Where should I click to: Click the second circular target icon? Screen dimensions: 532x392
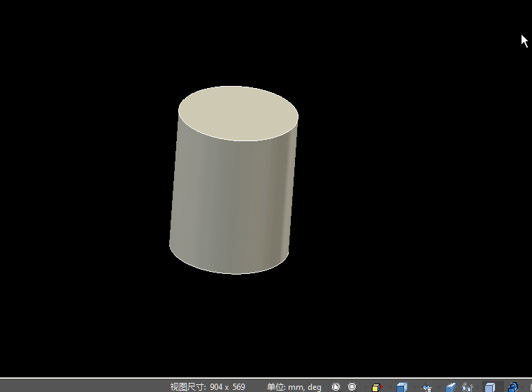[352, 386]
